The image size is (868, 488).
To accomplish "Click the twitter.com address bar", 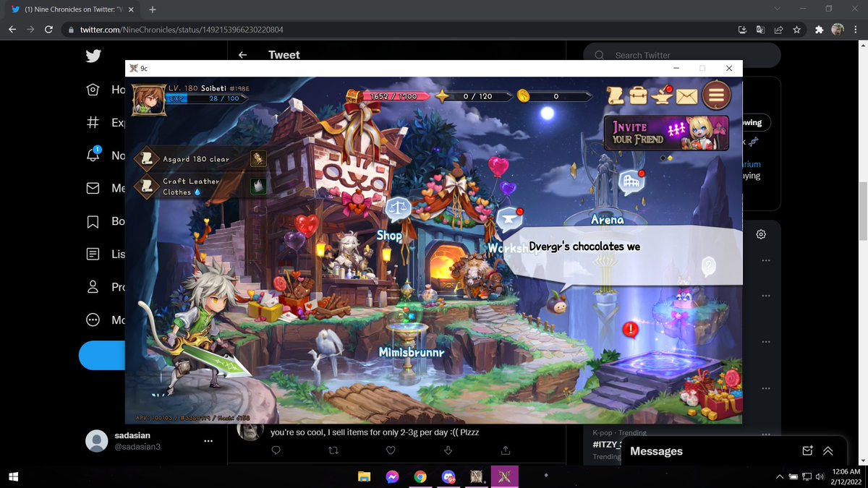I will pos(398,30).
